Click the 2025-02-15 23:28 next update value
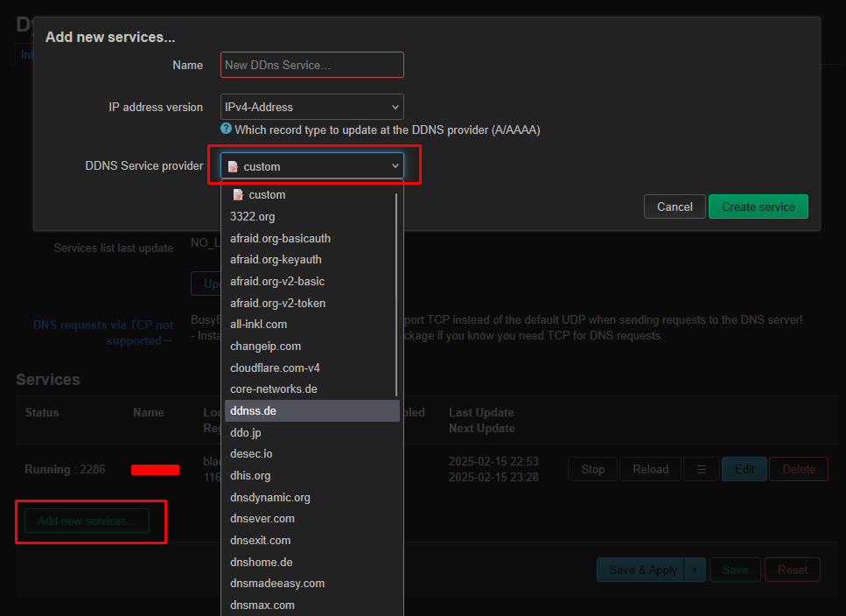 pos(493,478)
